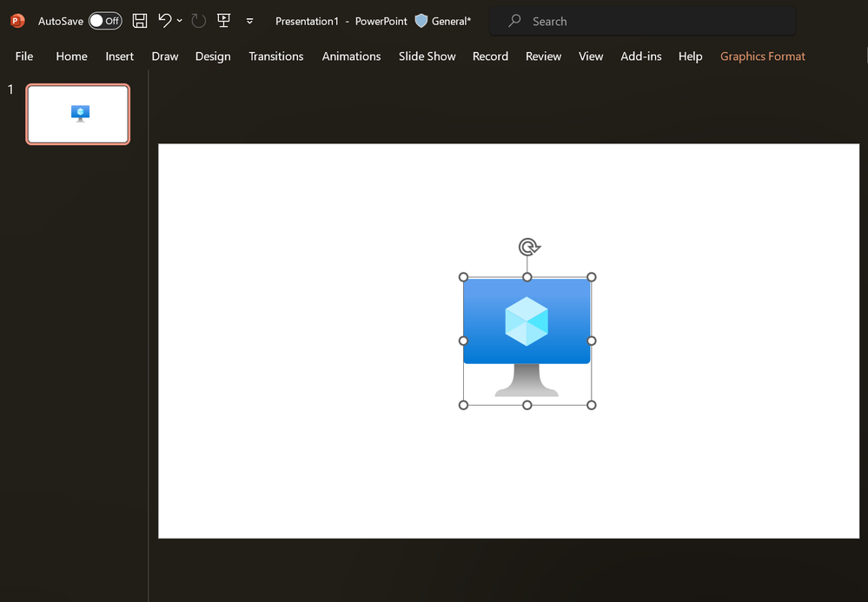
Task: Click the General* sensitivity label
Action: point(451,21)
